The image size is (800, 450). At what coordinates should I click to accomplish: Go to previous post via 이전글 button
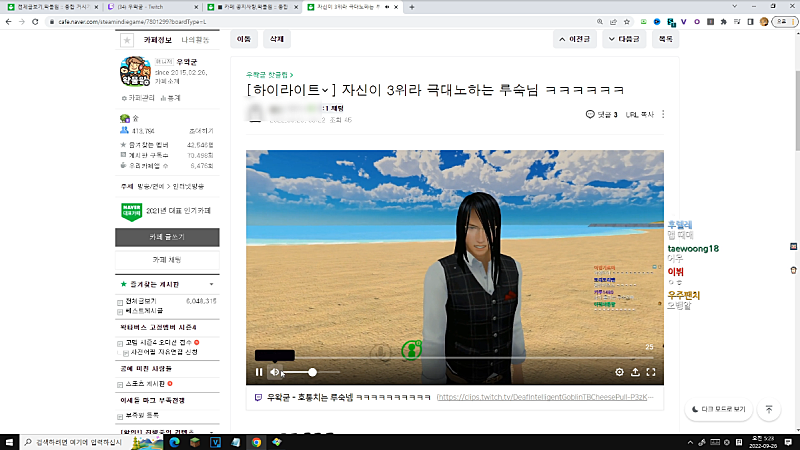point(574,39)
